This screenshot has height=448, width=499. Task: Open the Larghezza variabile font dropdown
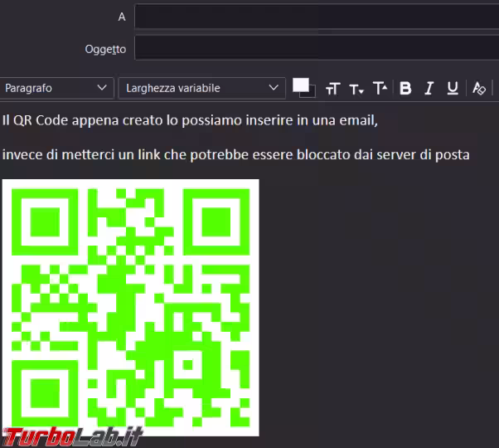[202, 88]
